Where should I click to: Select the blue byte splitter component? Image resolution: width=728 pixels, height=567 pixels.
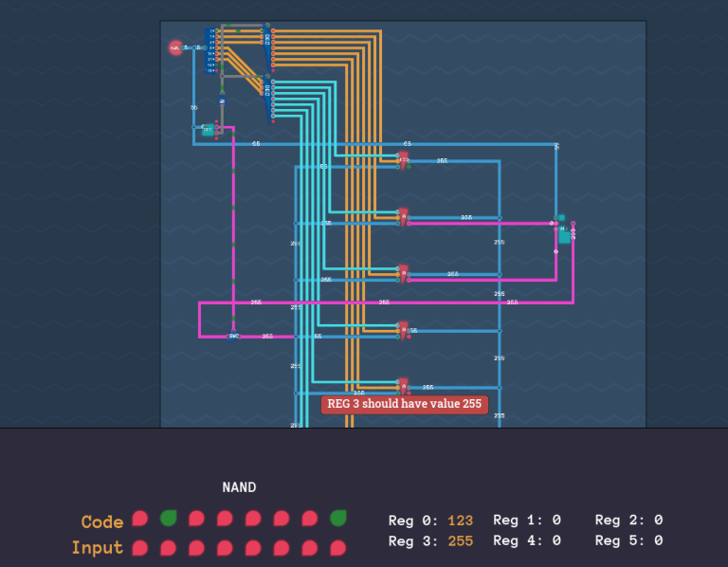pyautogui.click(x=211, y=51)
